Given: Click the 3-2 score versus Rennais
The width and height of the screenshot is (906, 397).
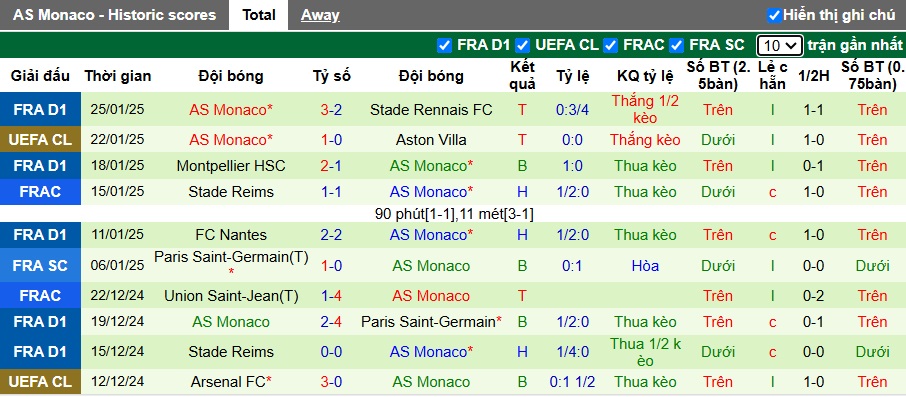Looking at the screenshot, I should 332,110.
